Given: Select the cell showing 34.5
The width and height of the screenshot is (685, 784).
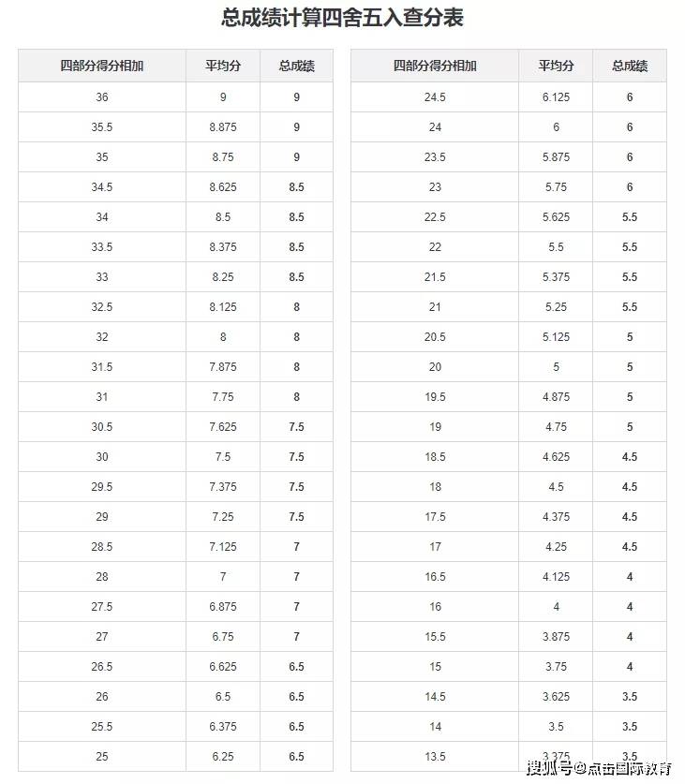Looking at the screenshot, I should click(x=102, y=187).
